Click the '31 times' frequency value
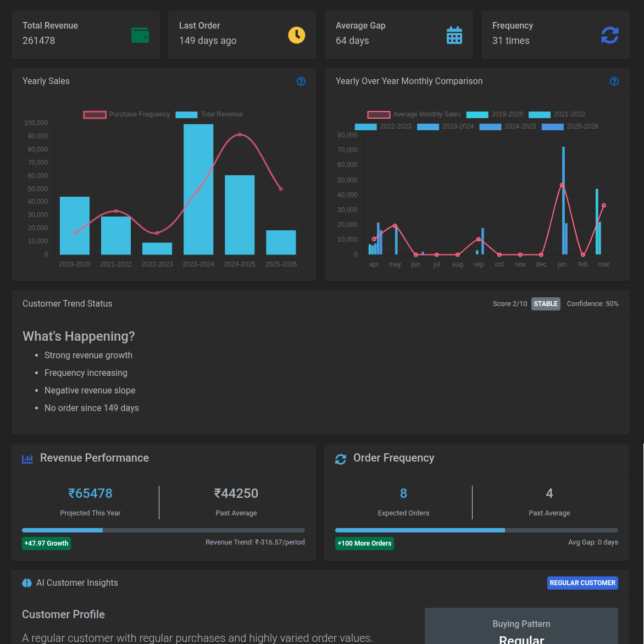The height and width of the screenshot is (644, 644). pyautogui.click(x=511, y=41)
